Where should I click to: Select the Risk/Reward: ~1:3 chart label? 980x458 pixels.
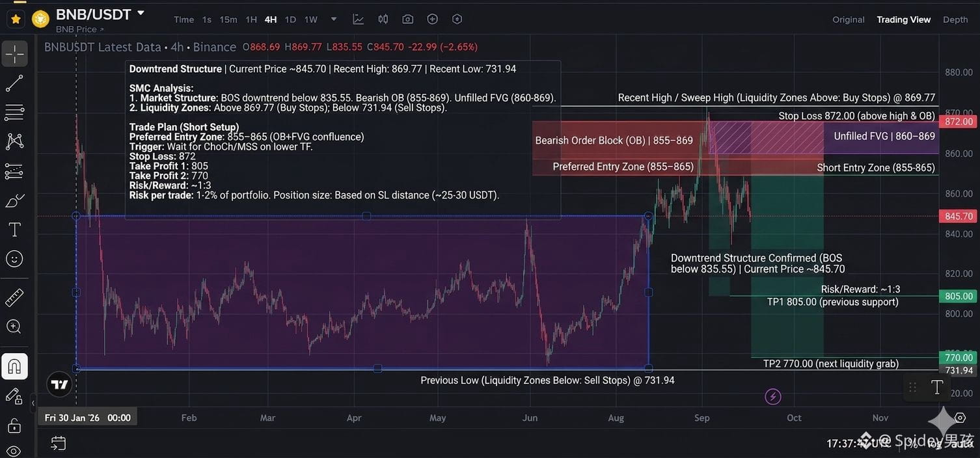(x=861, y=290)
